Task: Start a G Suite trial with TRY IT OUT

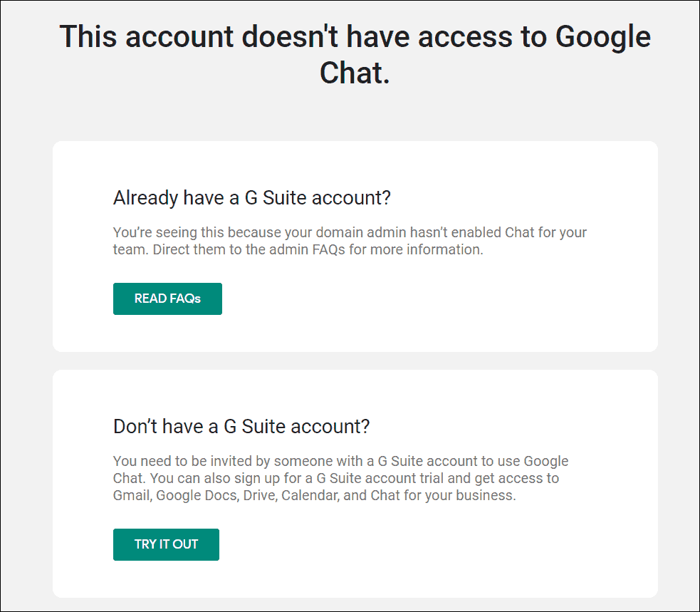Action: click(x=166, y=544)
